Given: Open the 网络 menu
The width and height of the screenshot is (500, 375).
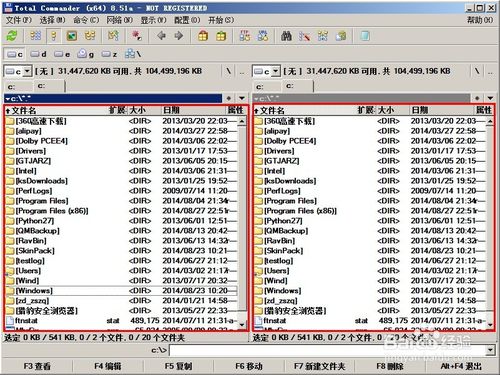Looking at the screenshot, I should (x=119, y=20).
